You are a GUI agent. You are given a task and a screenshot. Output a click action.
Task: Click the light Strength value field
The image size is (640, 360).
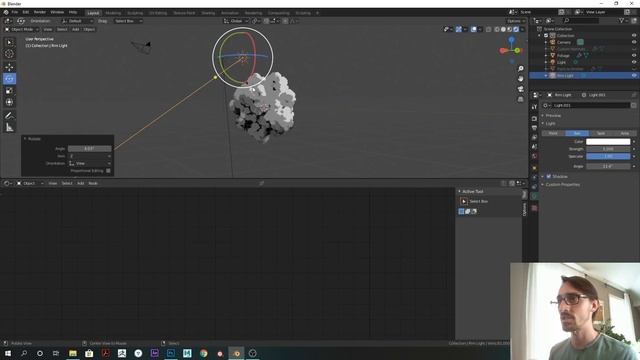[x=608, y=149]
